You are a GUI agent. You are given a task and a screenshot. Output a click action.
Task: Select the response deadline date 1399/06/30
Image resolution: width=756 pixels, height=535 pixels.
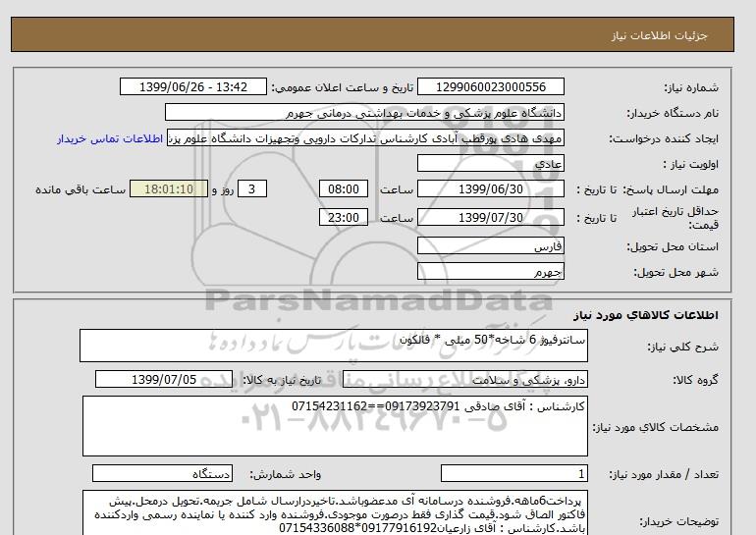point(490,188)
